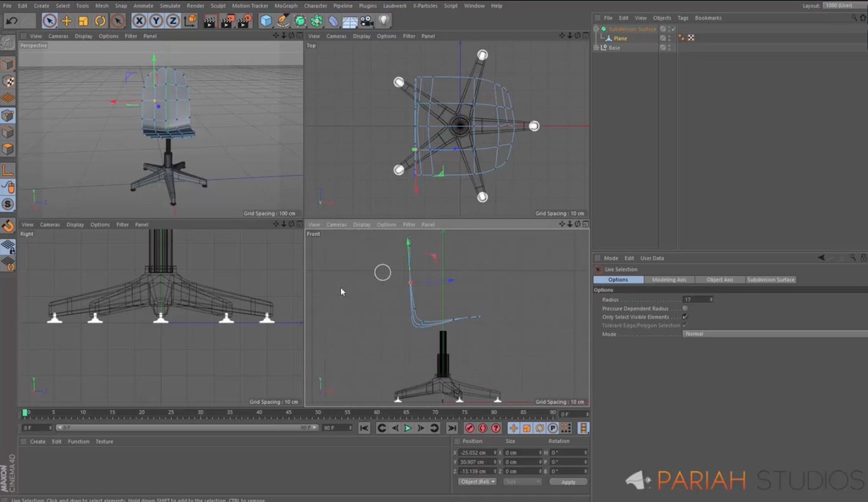Collapse the Subdivision Surface tree node
This screenshot has width=868, height=502.
coord(596,29)
